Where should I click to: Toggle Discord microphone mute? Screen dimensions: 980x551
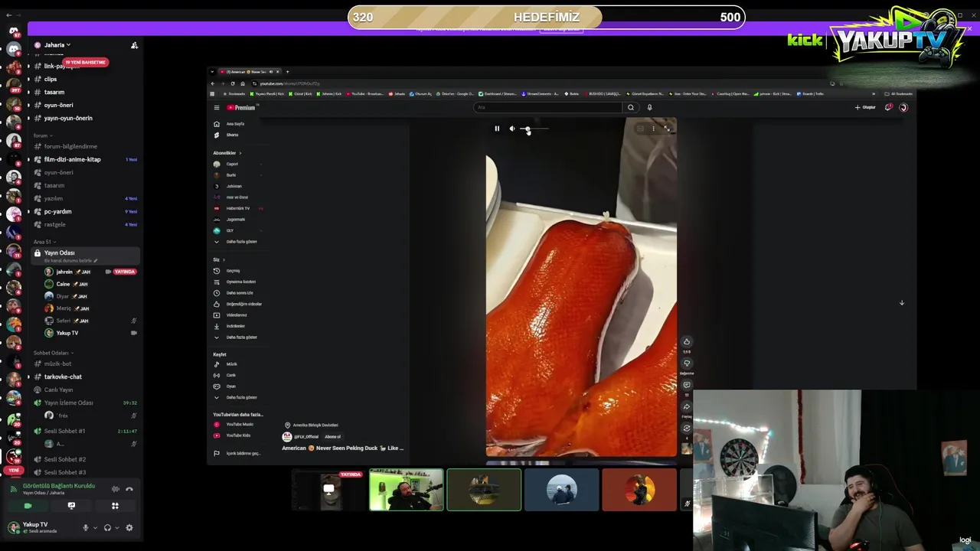coord(86,528)
